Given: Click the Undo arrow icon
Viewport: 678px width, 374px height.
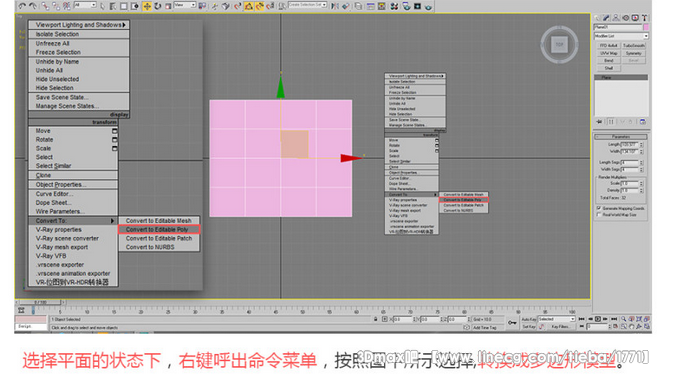Looking at the screenshot, I should (x=22, y=6).
